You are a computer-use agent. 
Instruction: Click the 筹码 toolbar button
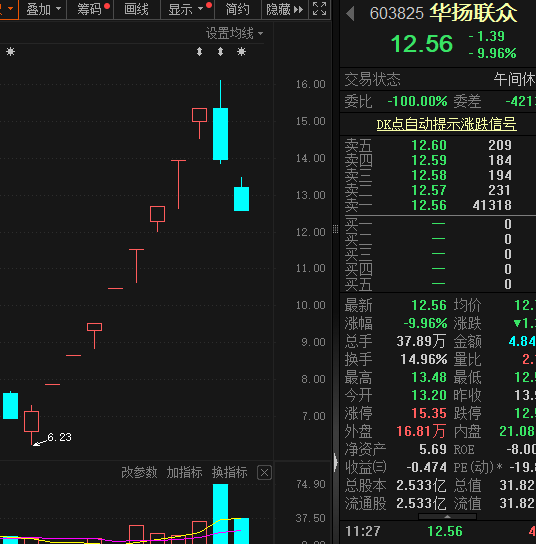(90, 9)
